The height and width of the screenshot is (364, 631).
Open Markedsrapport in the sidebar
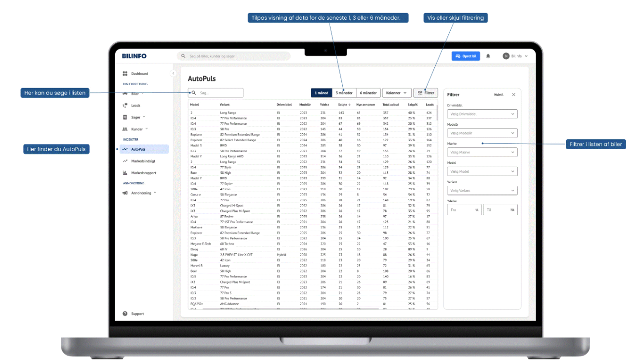(144, 173)
